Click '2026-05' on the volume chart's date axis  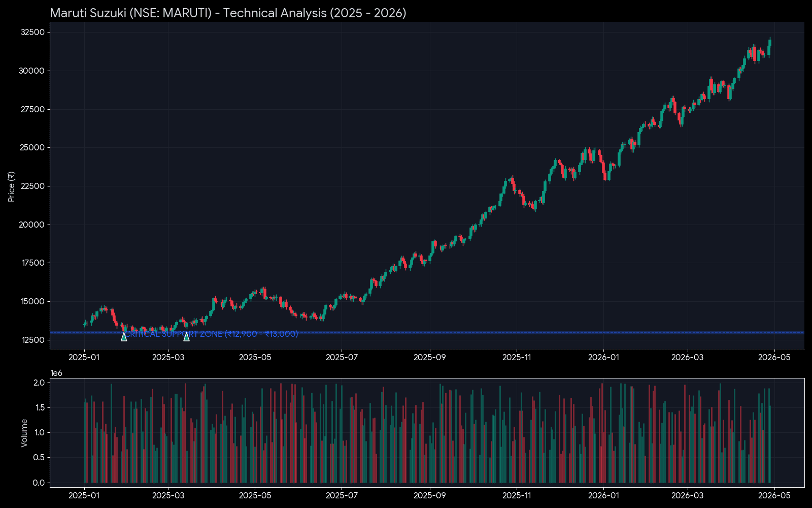click(774, 495)
